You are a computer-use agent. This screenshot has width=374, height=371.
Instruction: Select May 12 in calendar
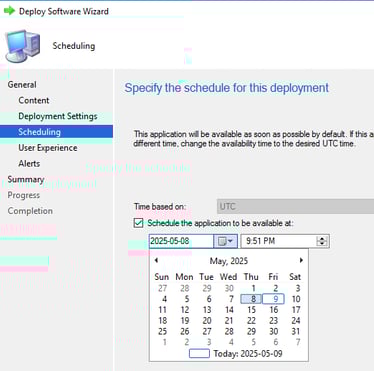tap(185, 310)
